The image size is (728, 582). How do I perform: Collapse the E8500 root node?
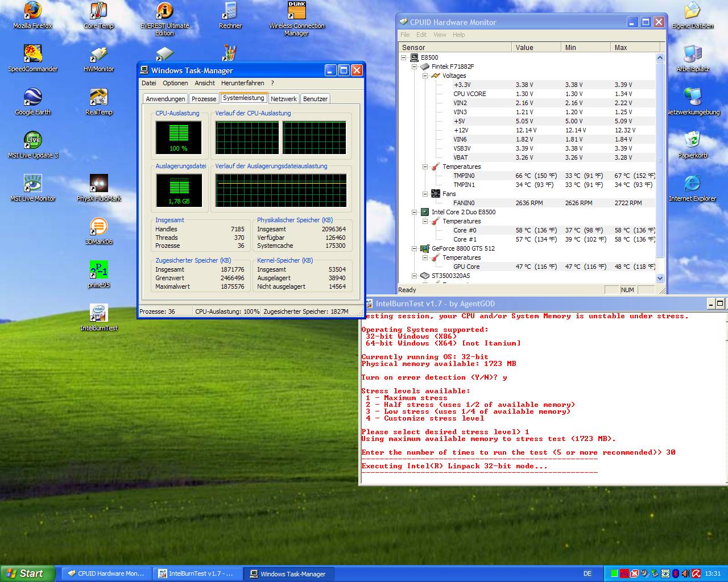tap(404, 57)
